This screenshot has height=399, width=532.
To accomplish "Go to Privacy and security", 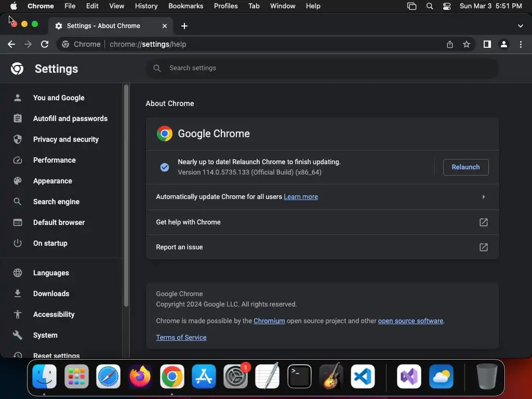I will (x=66, y=139).
